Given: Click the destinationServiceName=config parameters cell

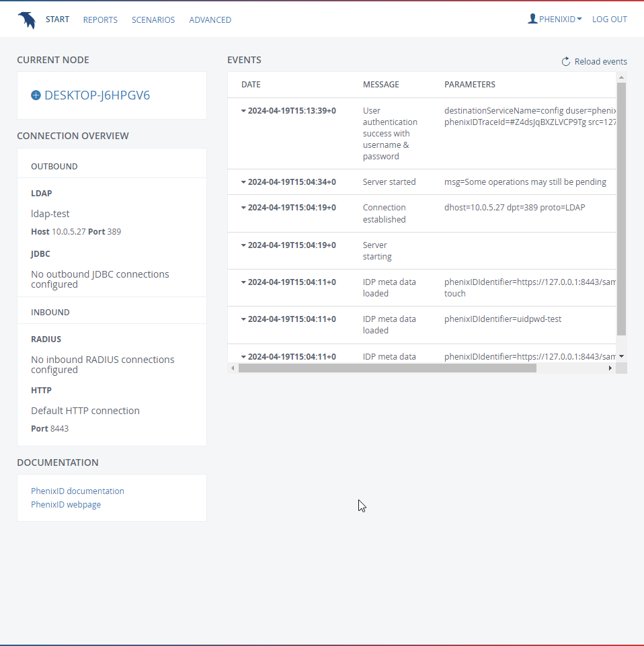Looking at the screenshot, I should point(530,116).
